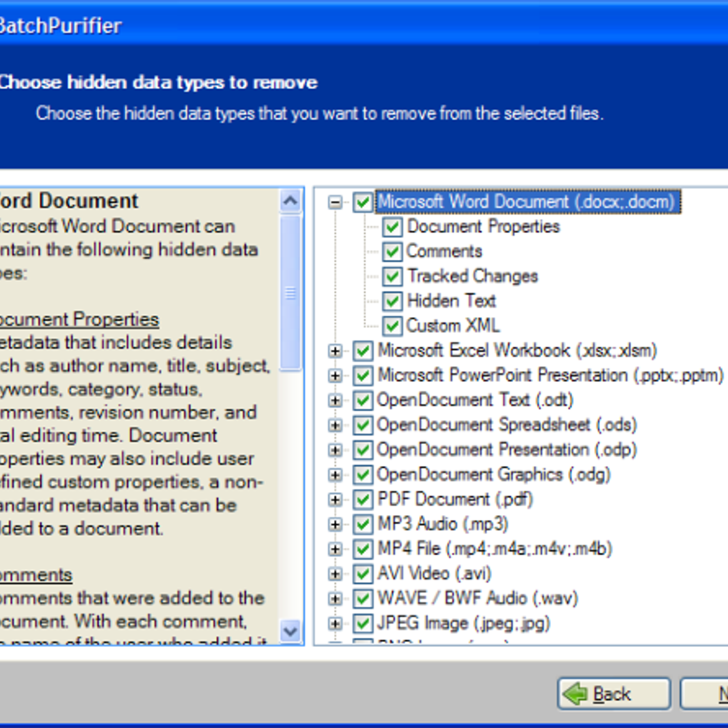
Task: Expand the OpenDocument Presentation (.odp) node
Action: click(335, 450)
